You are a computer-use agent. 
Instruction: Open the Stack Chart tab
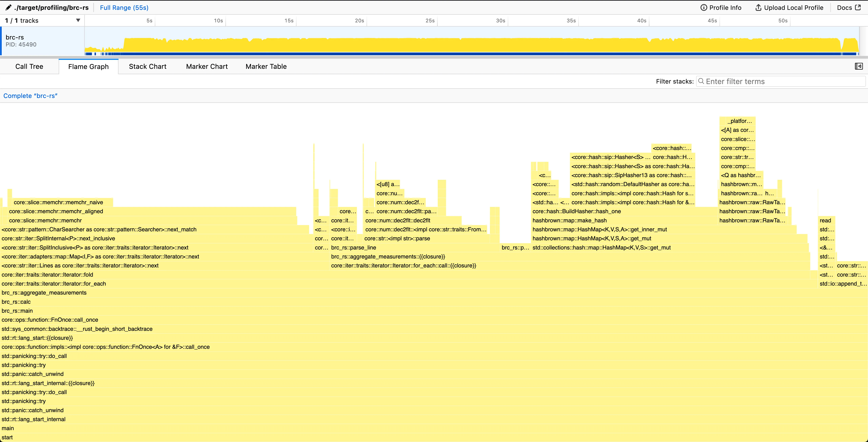point(147,66)
